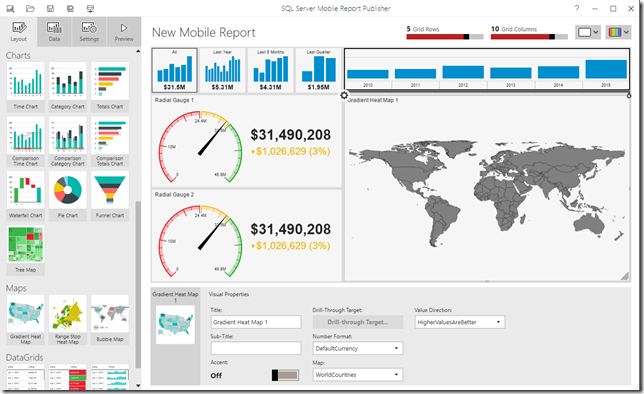Image resolution: width=644 pixels, height=394 pixels.
Task: Click the gear icon on Gradient Heat Map
Action: pos(344,95)
